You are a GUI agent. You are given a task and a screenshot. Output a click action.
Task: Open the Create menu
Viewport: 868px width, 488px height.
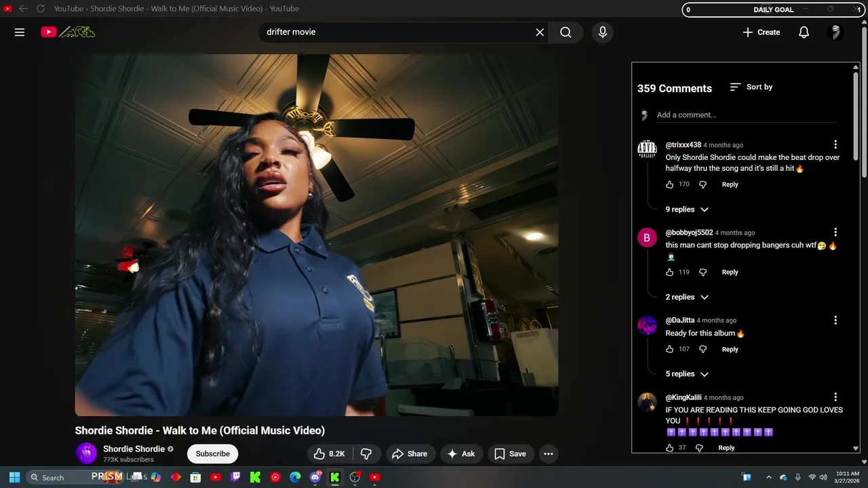click(761, 32)
